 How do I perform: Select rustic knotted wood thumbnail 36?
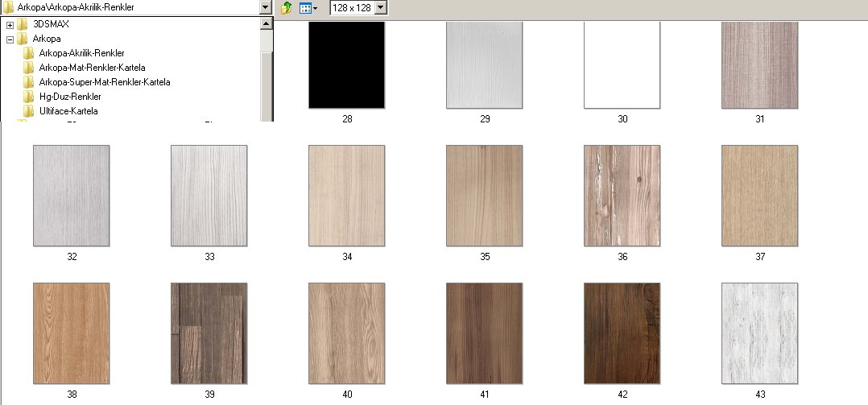pos(622,196)
